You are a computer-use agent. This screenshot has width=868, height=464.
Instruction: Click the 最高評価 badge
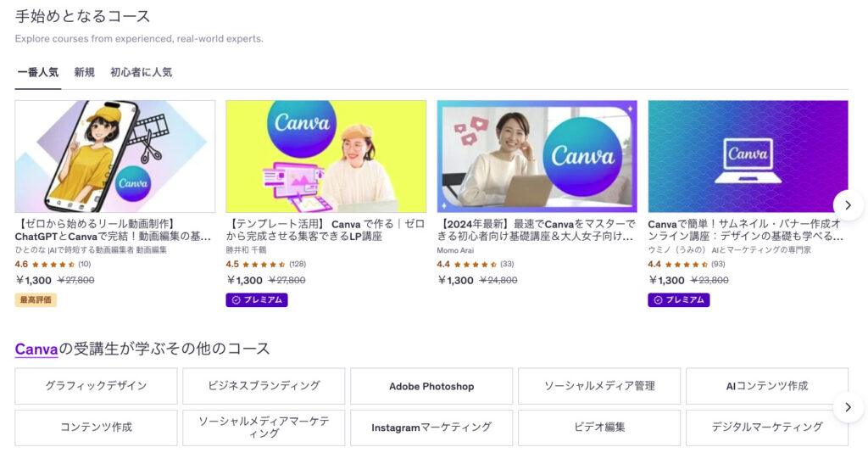point(36,299)
